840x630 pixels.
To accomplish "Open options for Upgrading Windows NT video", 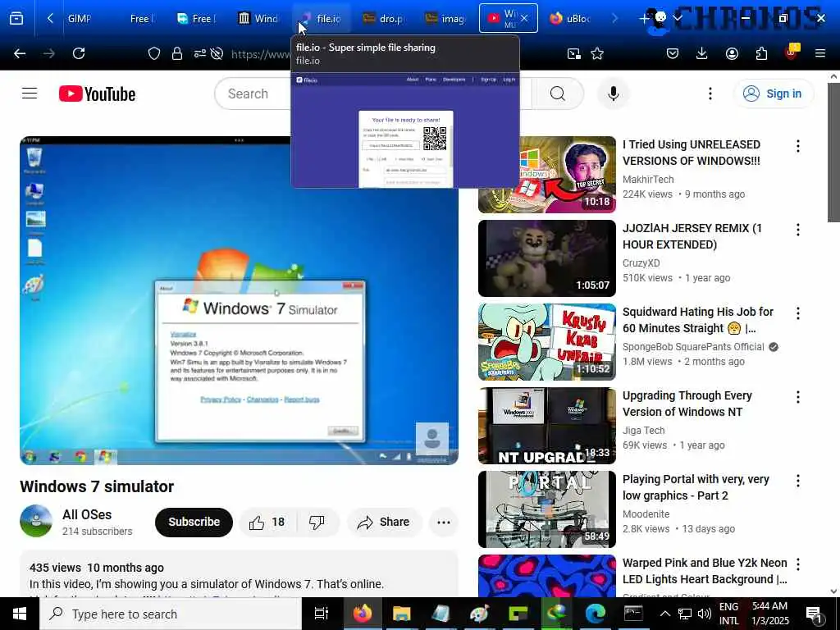I will pos(798,396).
